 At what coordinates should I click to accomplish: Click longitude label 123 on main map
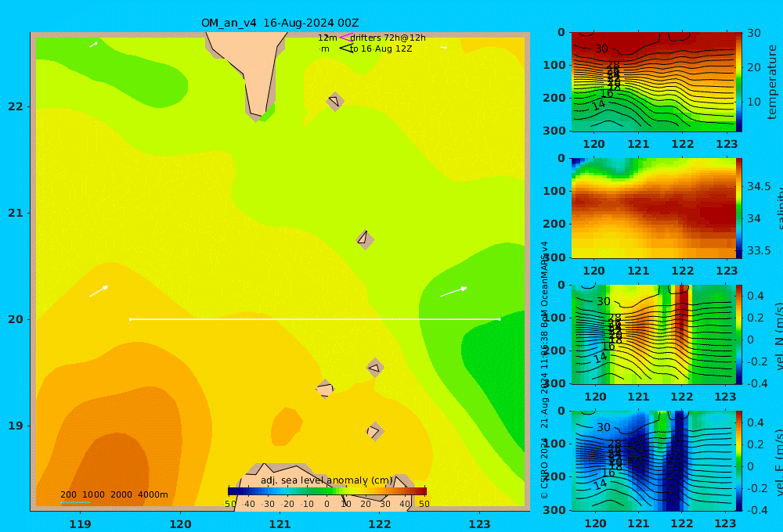(x=479, y=524)
